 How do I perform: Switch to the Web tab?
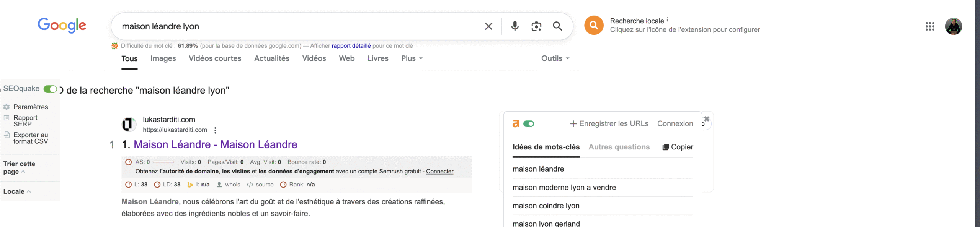[x=347, y=58]
